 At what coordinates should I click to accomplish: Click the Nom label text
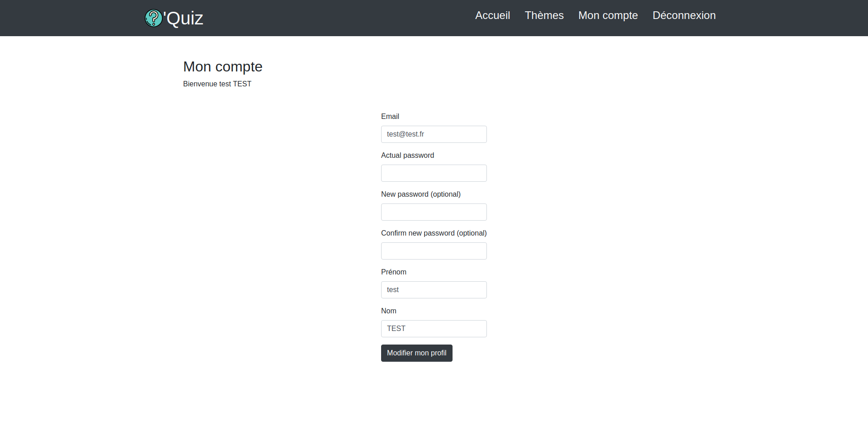point(388,311)
